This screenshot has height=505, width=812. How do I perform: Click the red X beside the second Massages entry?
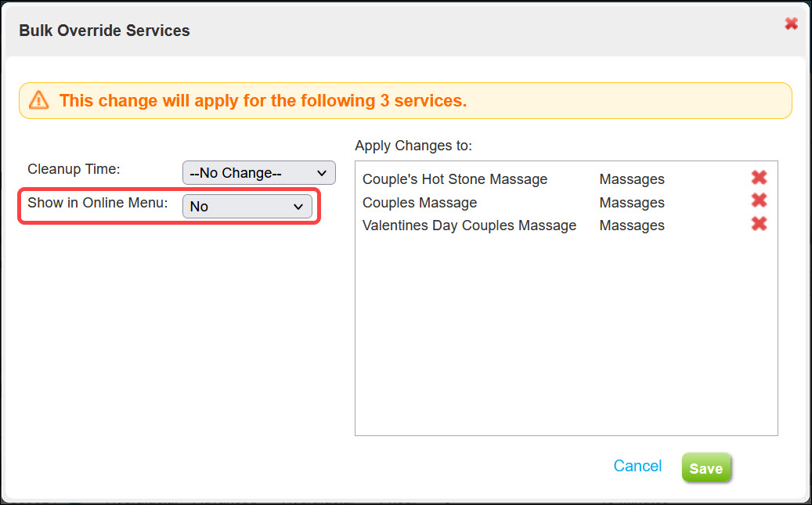tap(759, 200)
